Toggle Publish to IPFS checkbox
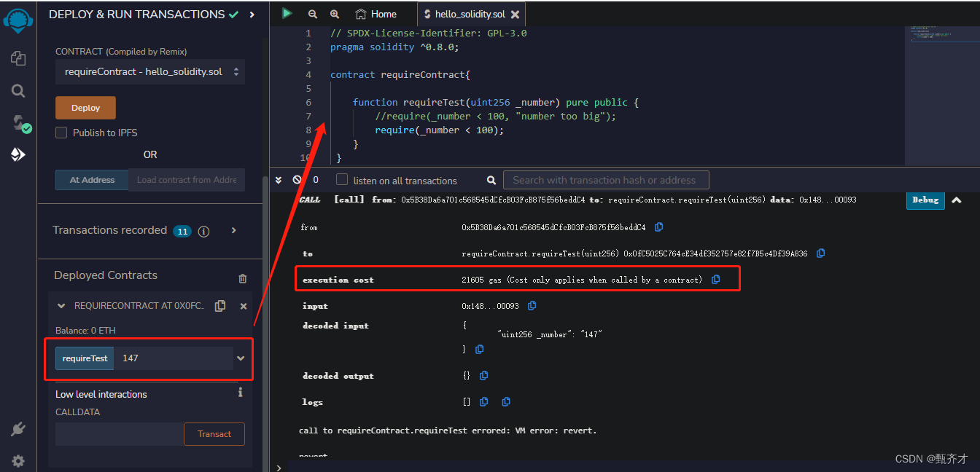The width and height of the screenshot is (980, 472). (x=61, y=133)
